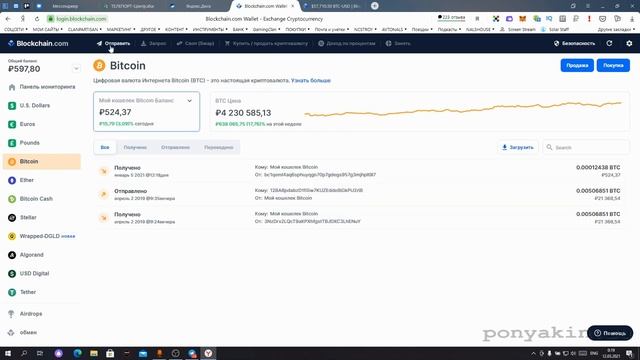Open обмен (exchange) in sidebar

pos(42,333)
